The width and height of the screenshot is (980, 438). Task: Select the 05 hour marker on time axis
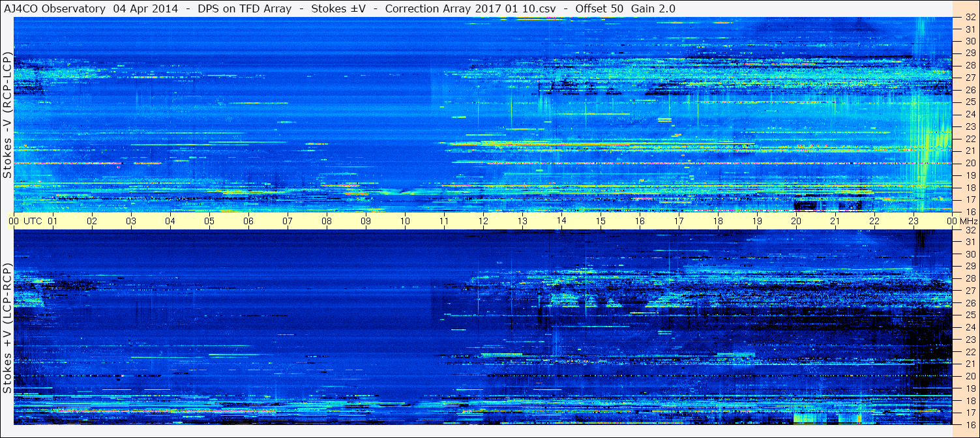(x=209, y=221)
